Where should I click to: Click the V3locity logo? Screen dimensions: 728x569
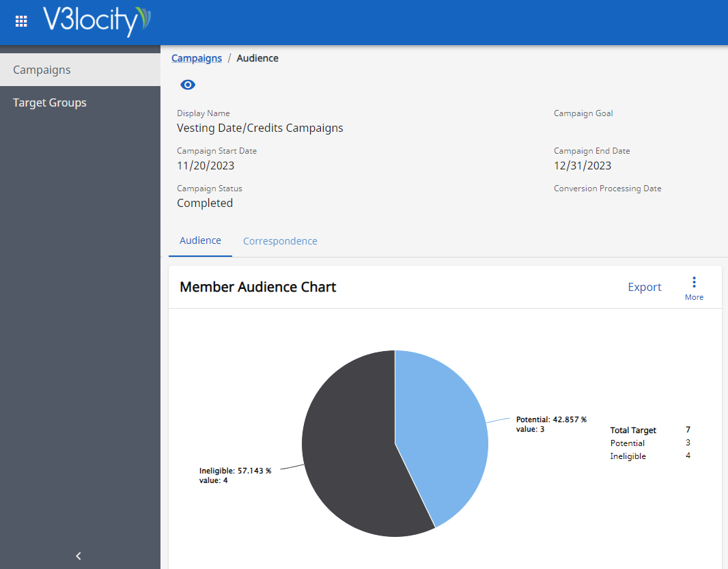(x=96, y=21)
